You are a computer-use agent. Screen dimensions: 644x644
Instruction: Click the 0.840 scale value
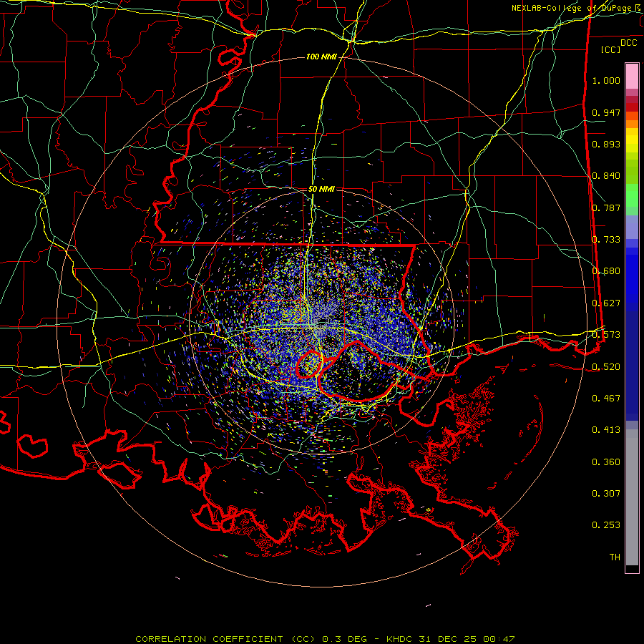(606, 176)
